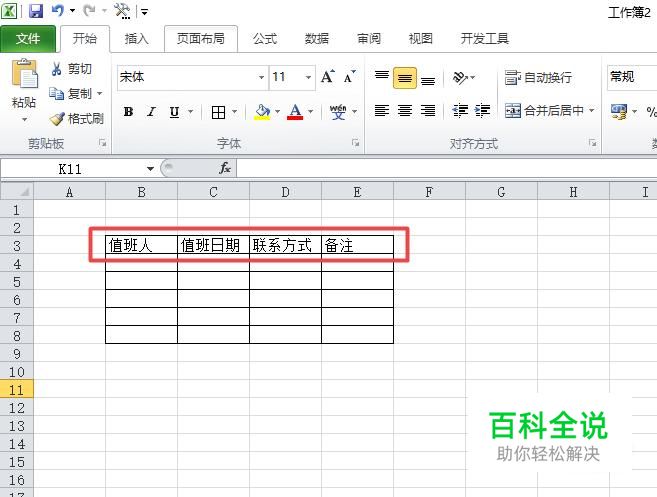657x497 pixels.
Task: Switch to the 插入 (Insert) tab
Action: 137,39
